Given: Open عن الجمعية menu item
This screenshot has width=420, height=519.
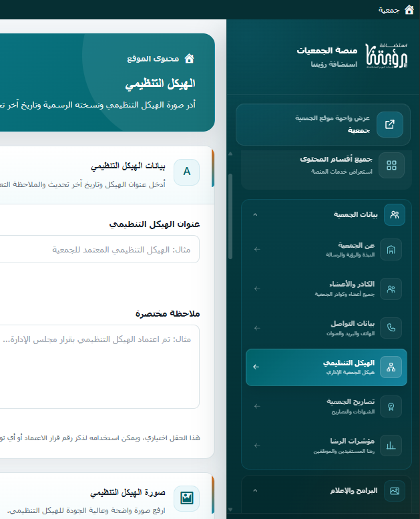Looking at the screenshot, I should tap(327, 250).
